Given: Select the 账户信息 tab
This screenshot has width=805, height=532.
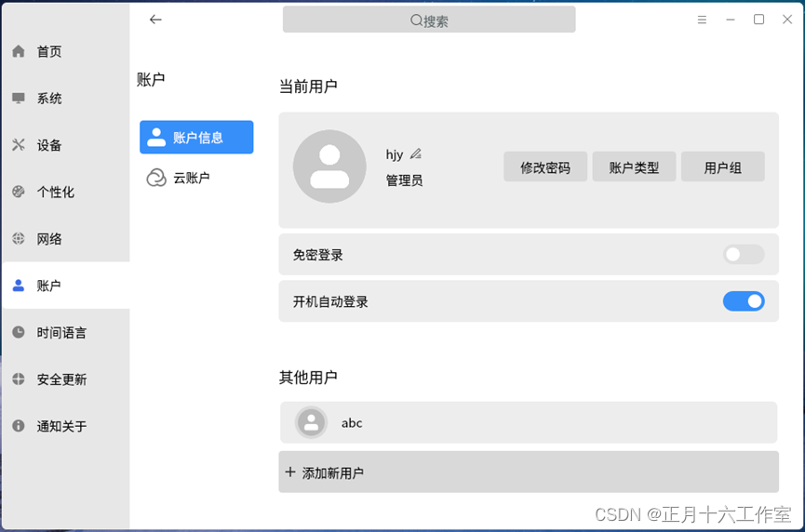Looking at the screenshot, I should pyautogui.click(x=196, y=137).
